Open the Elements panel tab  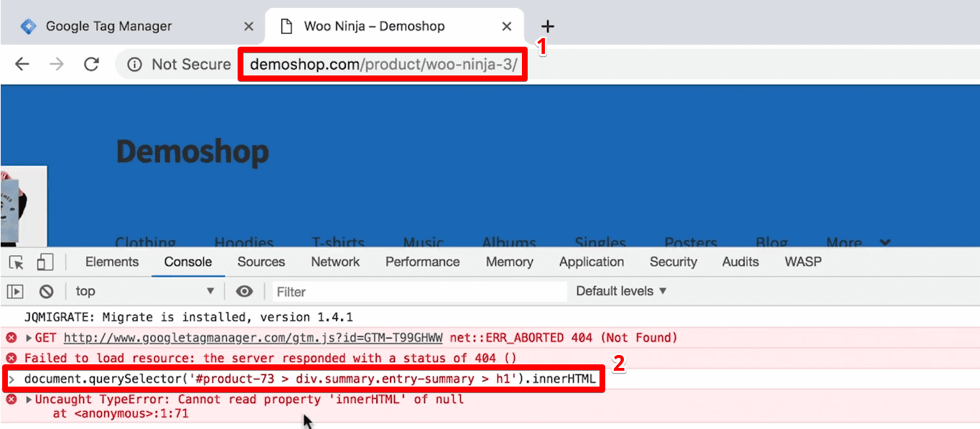click(111, 262)
